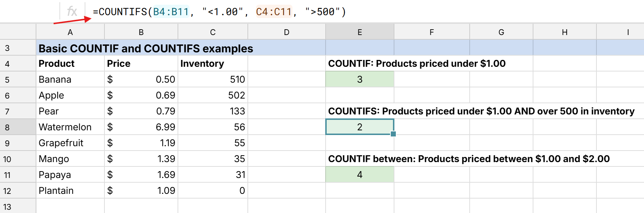The width and height of the screenshot is (644, 213).
Task: Select Apple's inventory cell showing 502
Action: [213, 95]
